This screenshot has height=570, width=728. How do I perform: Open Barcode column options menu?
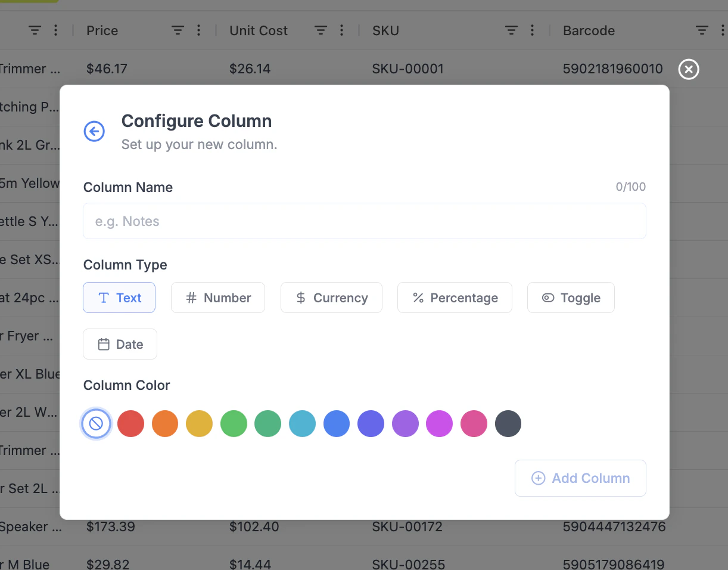click(x=723, y=30)
